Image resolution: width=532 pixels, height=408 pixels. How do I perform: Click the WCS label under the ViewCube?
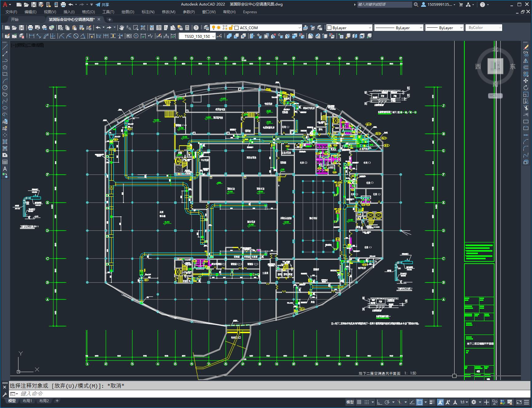495,96
